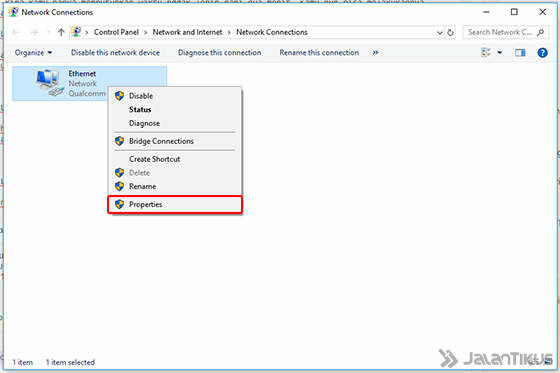Click the shield icon beside Disable
Viewport: 560px width, 373px height.
click(x=119, y=96)
